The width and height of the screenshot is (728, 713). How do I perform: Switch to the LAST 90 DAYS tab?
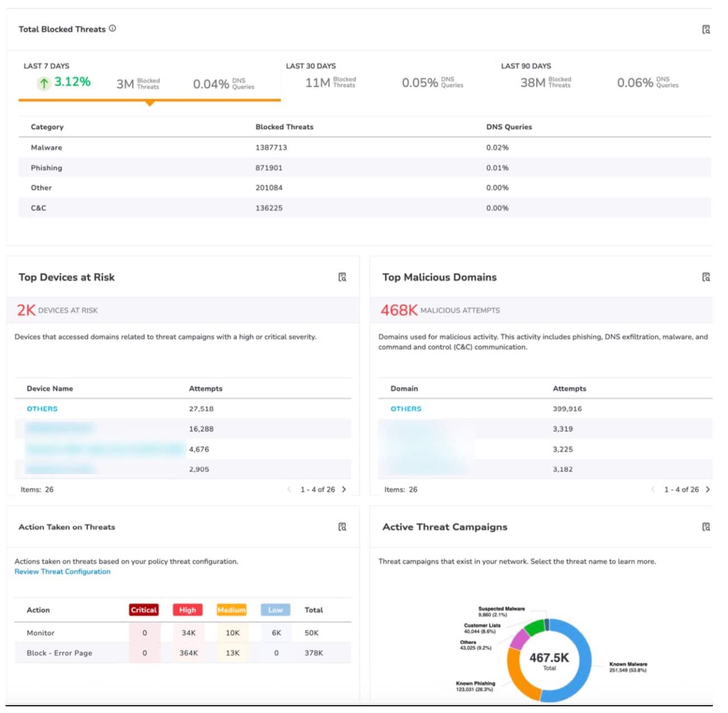[x=526, y=66]
